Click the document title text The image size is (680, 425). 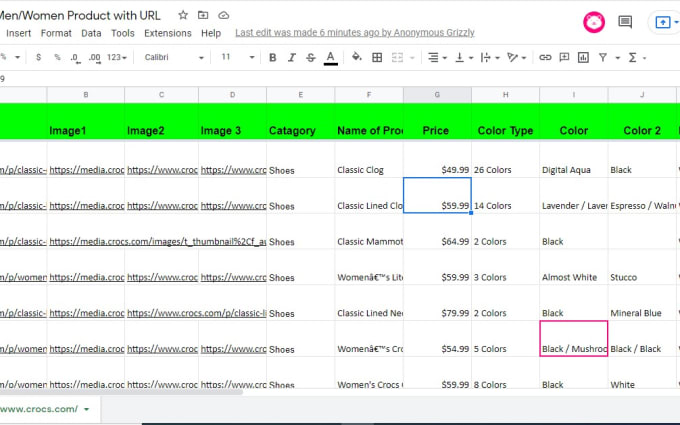point(80,15)
